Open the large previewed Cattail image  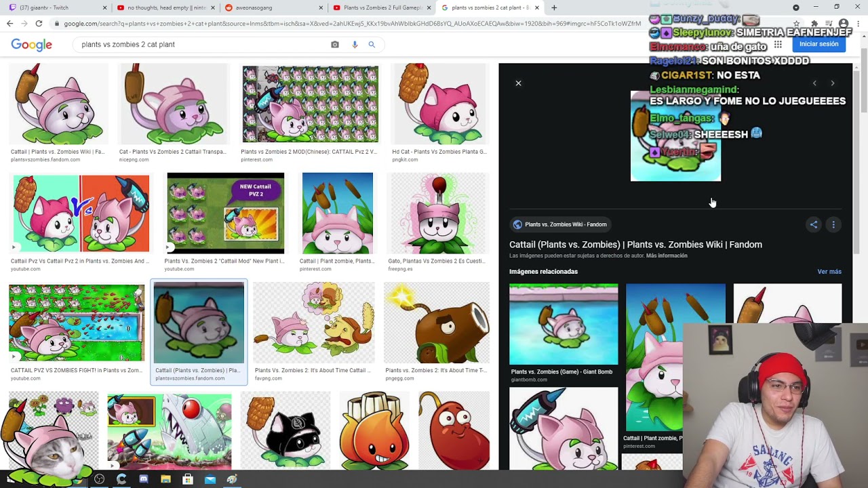tap(675, 136)
